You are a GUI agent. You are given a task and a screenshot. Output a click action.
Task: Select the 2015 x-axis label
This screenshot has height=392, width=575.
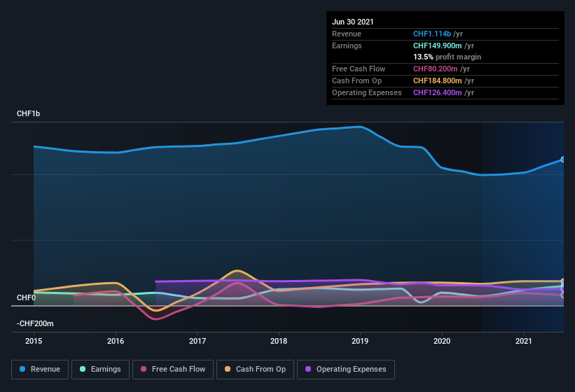tap(34, 341)
